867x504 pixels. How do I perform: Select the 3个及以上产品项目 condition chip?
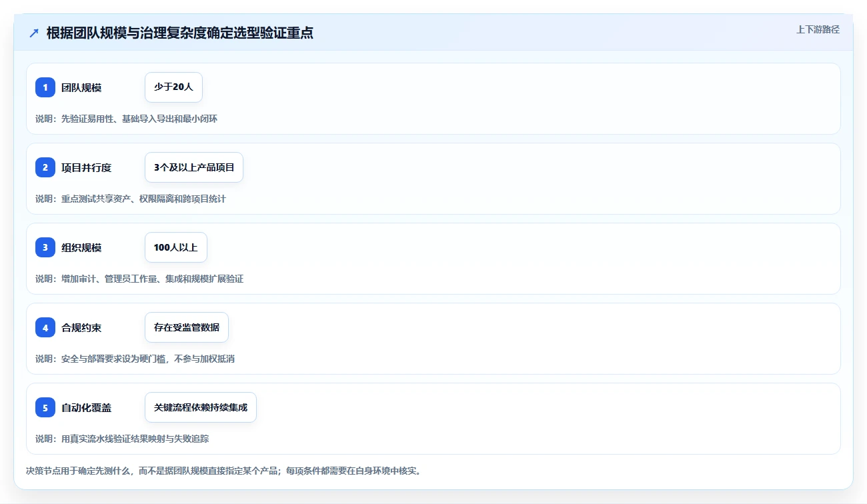click(194, 167)
